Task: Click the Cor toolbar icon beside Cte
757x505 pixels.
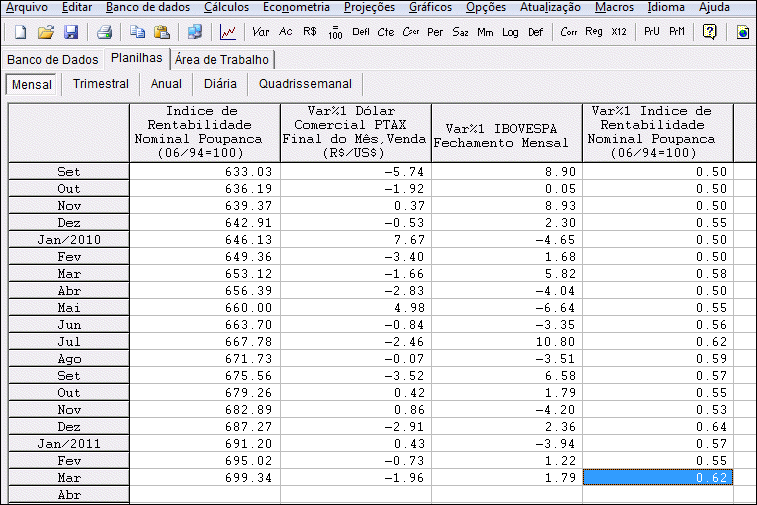Action: (410, 32)
